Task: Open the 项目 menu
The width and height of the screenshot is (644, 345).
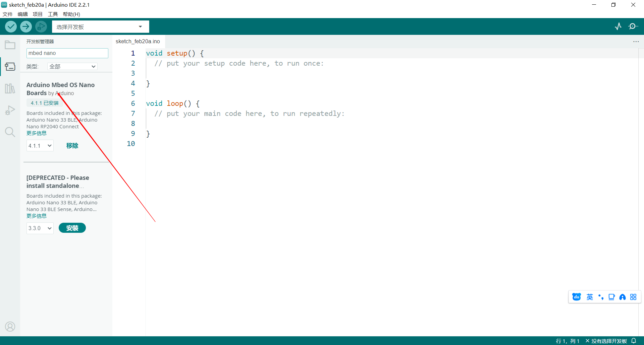Action: tap(38, 14)
